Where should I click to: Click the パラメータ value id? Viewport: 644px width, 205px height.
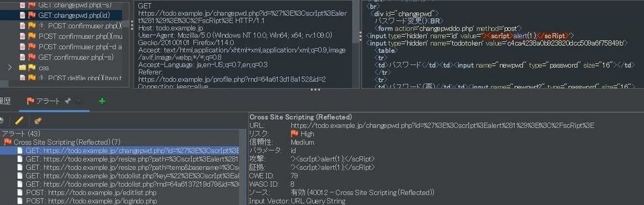[294, 151]
